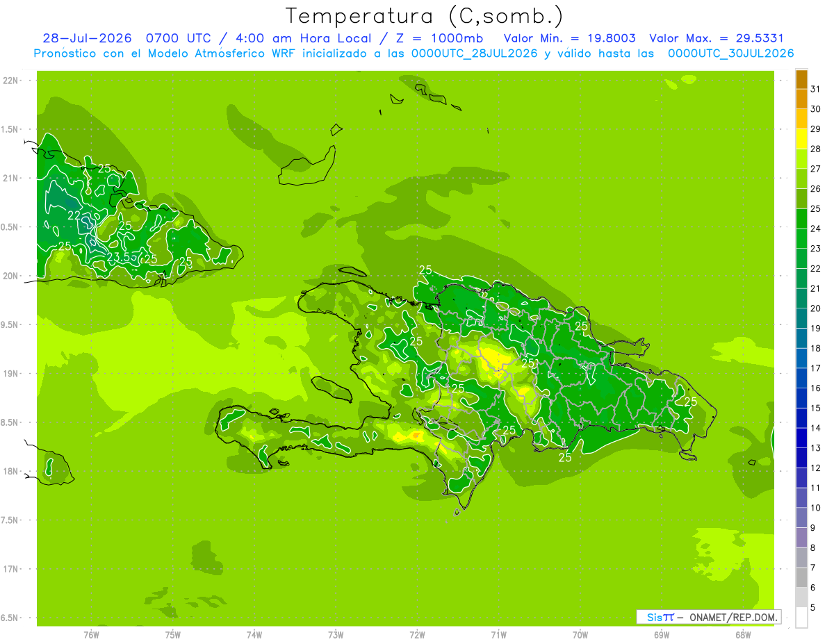Viewport: 834px width, 644px height.
Task: Click the "73W" longitude axis label
Action: (x=336, y=634)
